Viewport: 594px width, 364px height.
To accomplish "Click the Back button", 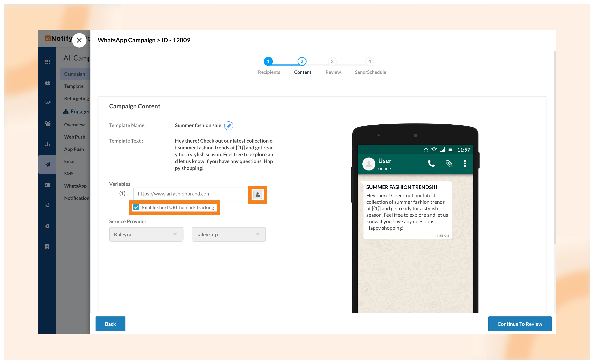I will click(110, 324).
